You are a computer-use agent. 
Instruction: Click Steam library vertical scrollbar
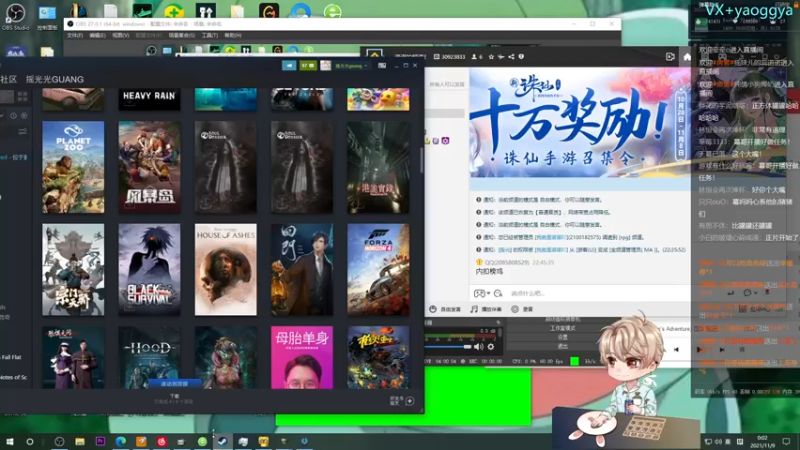coord(421,159)
